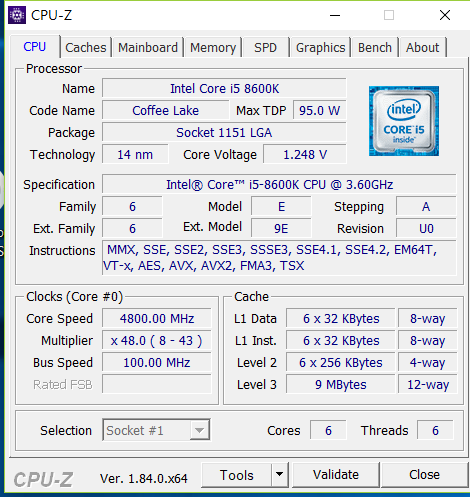
Task: Click the Ext. Model value '9E'
Action: pos(281,228)
